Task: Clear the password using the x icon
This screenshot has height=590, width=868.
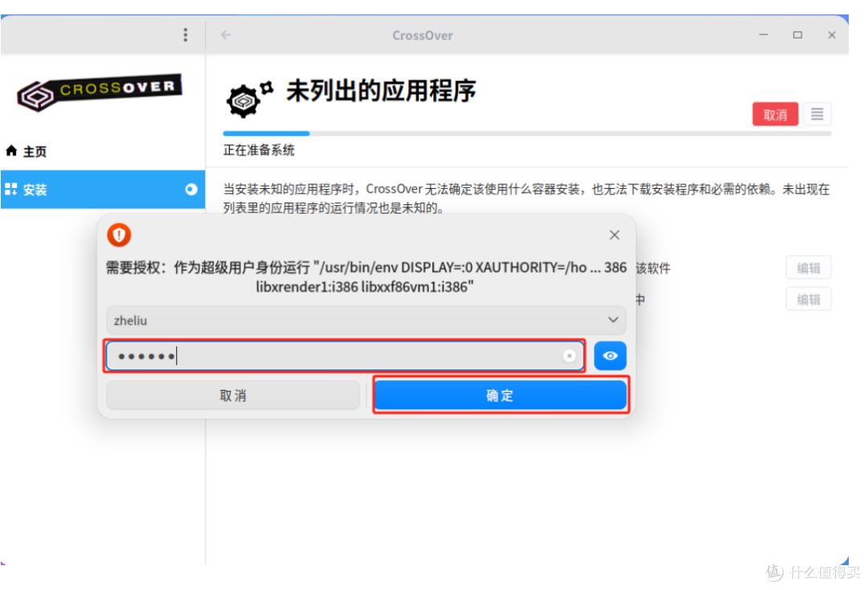Action: (570, 355)
